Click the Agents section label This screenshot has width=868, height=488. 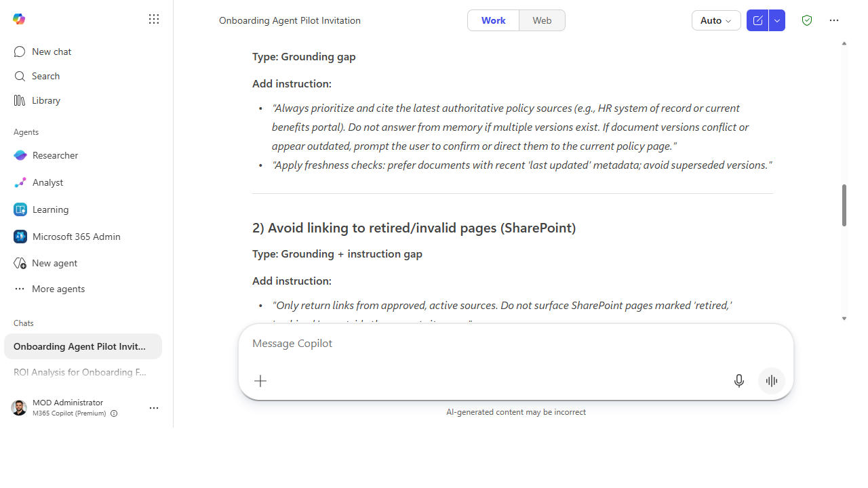click(x=26, y=132)
